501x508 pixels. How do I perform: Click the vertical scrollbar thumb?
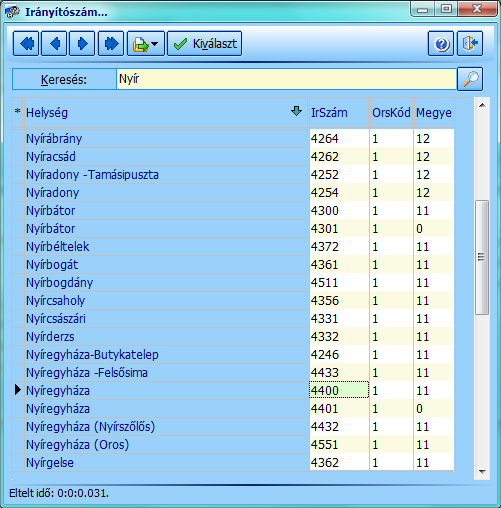pos(482,257)
